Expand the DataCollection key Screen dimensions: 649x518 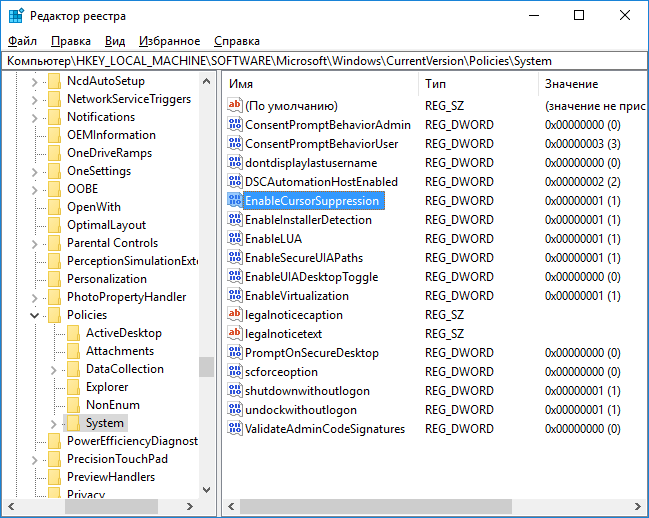[53, 370]
